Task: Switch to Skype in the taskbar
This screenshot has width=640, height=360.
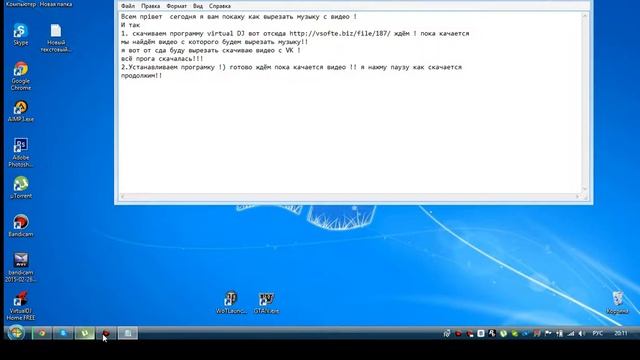Action: click(63, 333)
